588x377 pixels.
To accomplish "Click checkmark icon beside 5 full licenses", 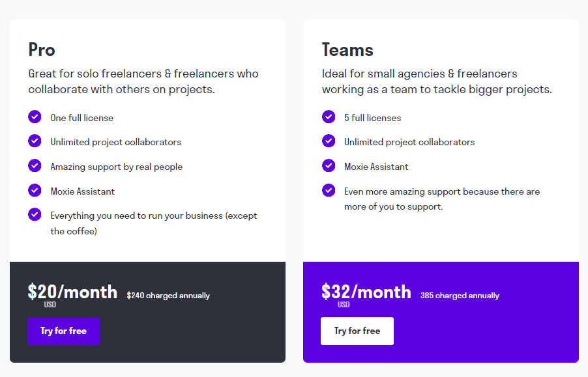I will pyautogui.click(x=329, y=117).
